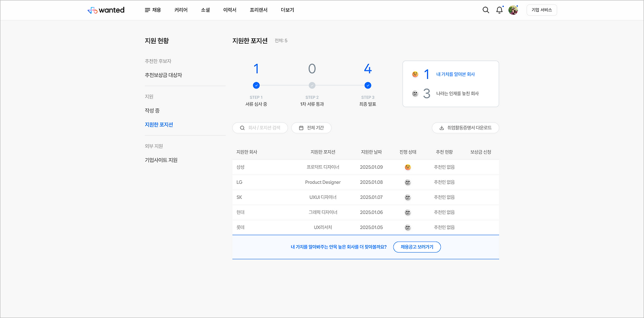Click the calendar icon in 전체 기간 filter
644x318 pixels.
click(x=301, y=128)
